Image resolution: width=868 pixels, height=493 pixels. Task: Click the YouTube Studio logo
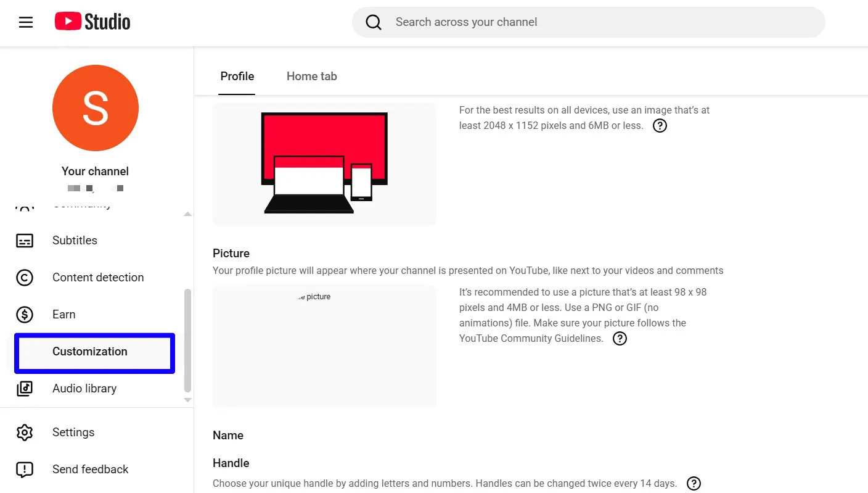coord(92,22)
